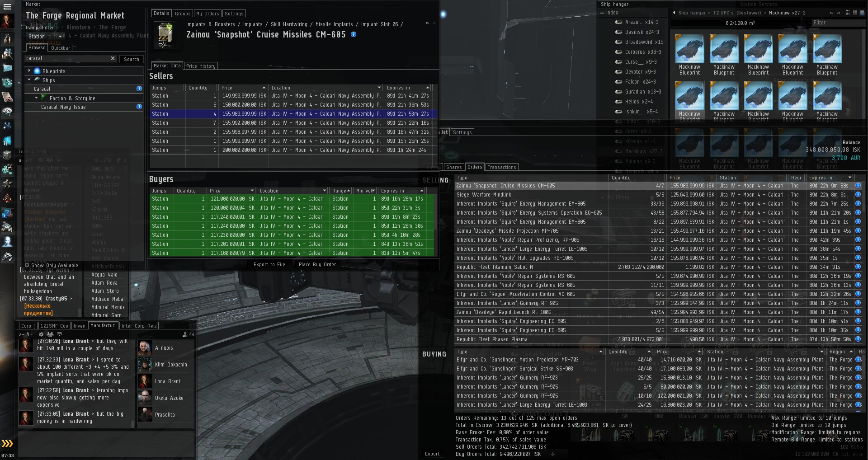The image size is (868, 460).
Task: Clear the caracal market search text
Action: click(113, 58)
